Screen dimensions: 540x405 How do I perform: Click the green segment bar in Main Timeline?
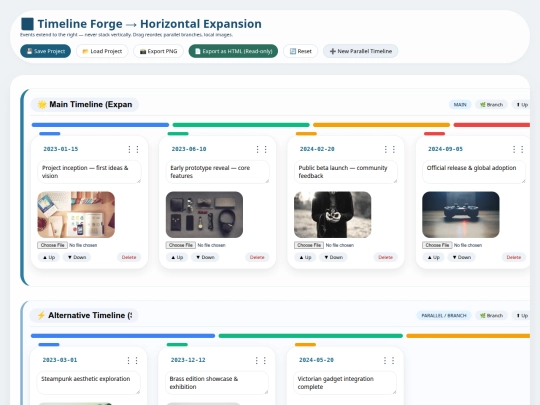click(x=241, y=125)
